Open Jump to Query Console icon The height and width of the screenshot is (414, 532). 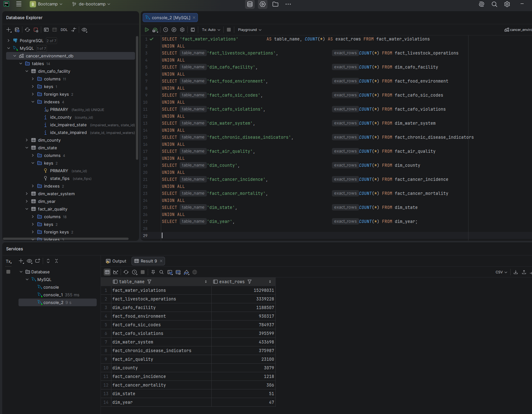[46, 30]
